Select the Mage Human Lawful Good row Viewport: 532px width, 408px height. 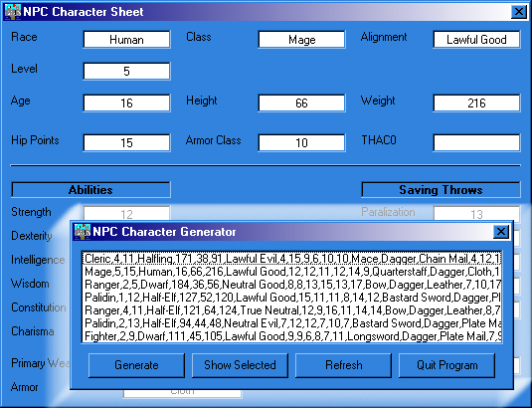coord(291,272)
